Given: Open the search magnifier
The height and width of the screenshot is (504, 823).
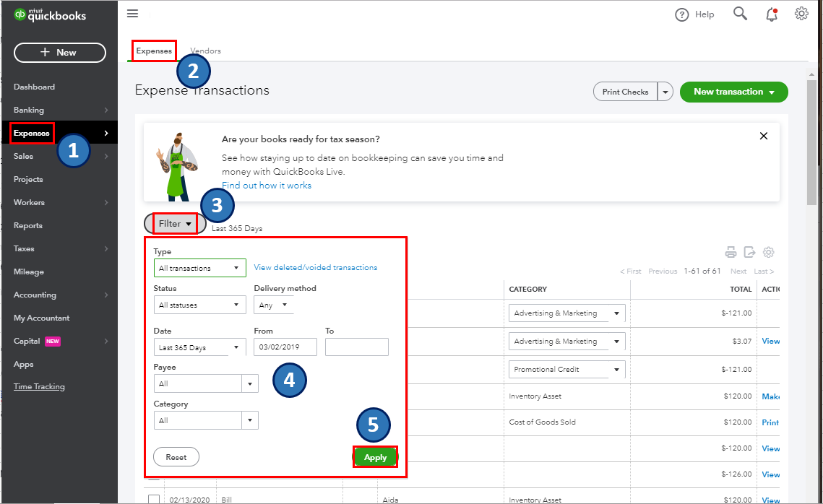Looking at the screenshot, I should click(740, 14).
